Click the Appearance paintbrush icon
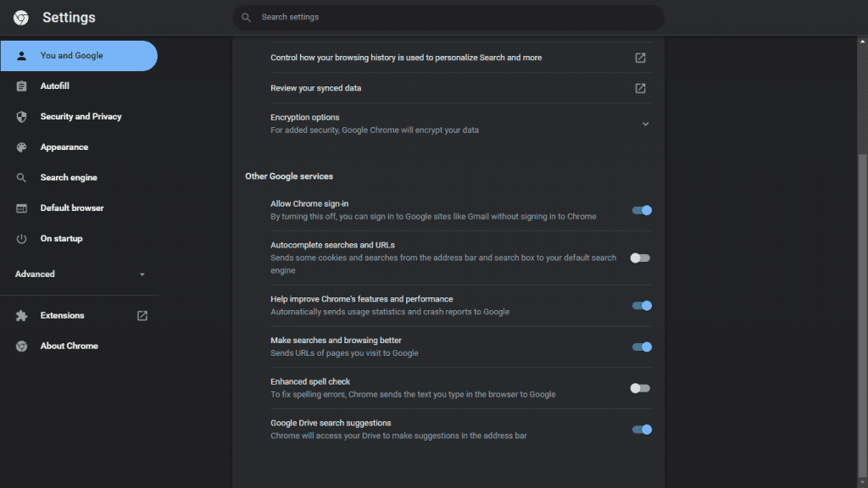 pos(21,147)
